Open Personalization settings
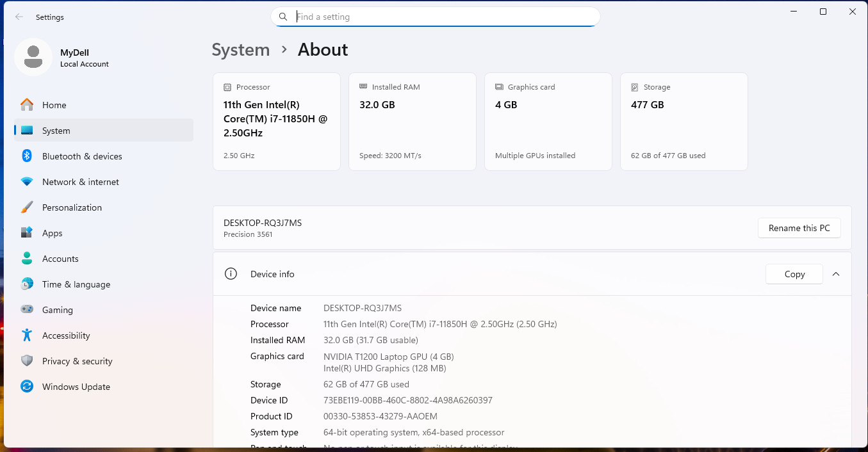The height and width of the screenshot is (452, 868). pyautogui.click(x=104, y=207)
